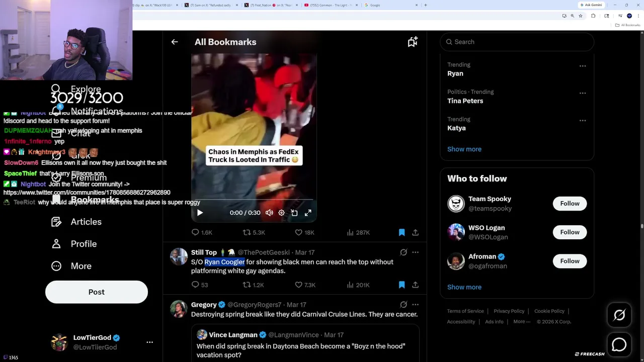
Task: Open Privacy Policy link
Action: click(x=509, y=311)
